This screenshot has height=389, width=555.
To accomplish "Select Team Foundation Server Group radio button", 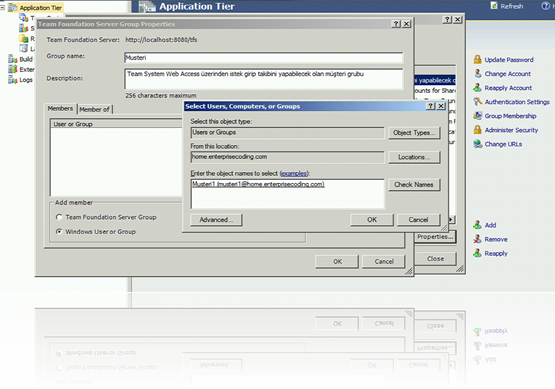I will pyautogui.click(x=59, y=217).
